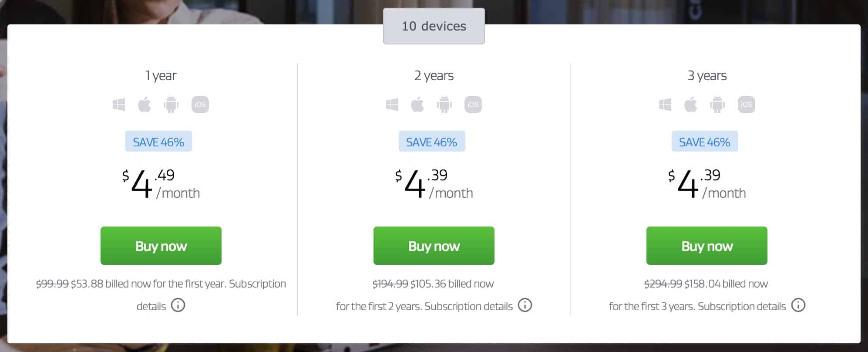Click the Android icon under 1 year plan

click(171, 105)
